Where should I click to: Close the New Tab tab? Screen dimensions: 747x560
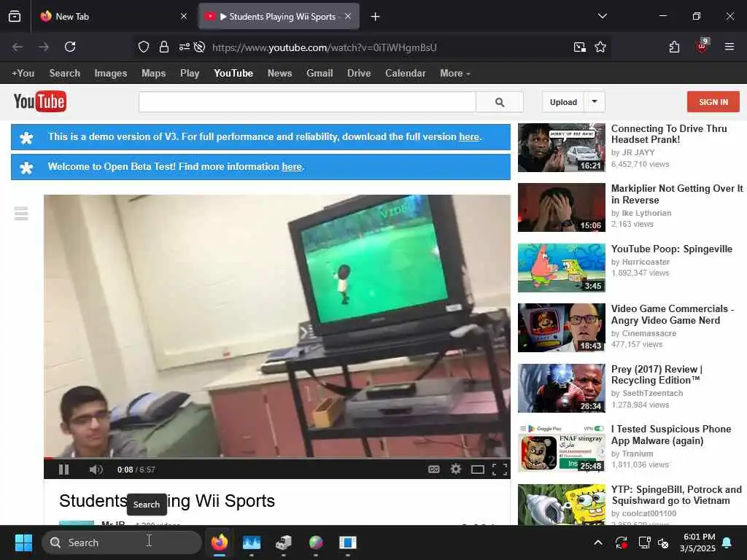pyautogui.click(x=184, y=17)
